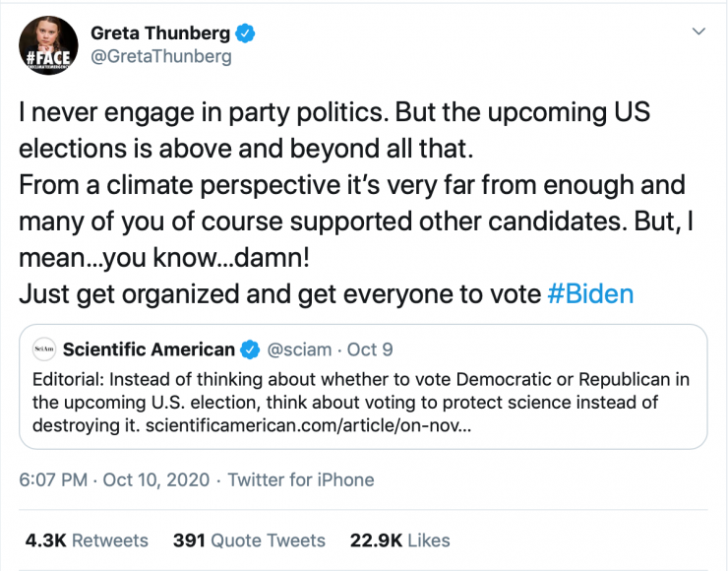Image resolution: width=728 pixels, height=571 pixels.
Task: Click the verified badge next to Scientific American
Action: click(x=251, y=349)
